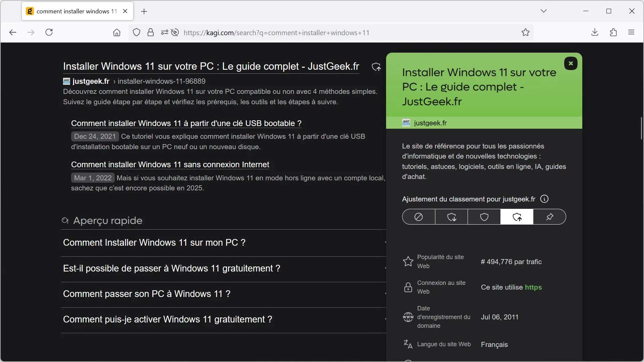Click the shield icon beside JustGeek result
The width and height of the screenshot is (644, 362).
tap(376, 67)
